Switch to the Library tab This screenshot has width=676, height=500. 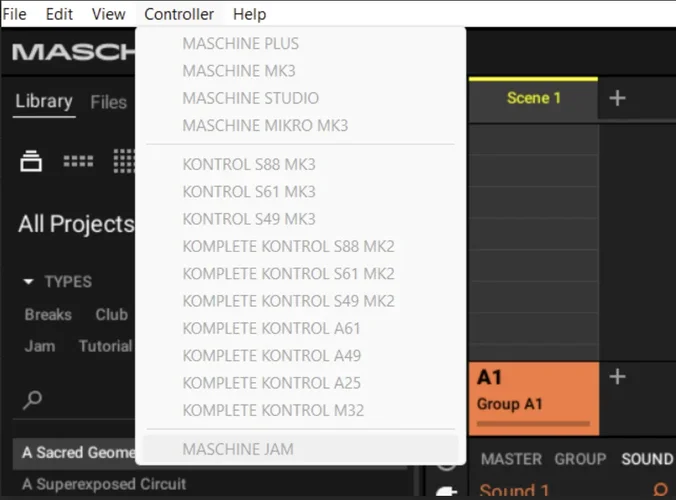[44, 102]
